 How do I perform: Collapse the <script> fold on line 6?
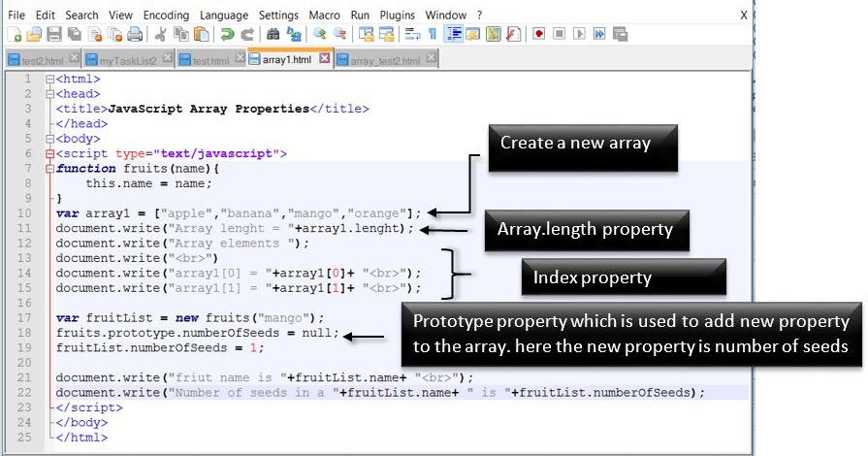[49, 154]
